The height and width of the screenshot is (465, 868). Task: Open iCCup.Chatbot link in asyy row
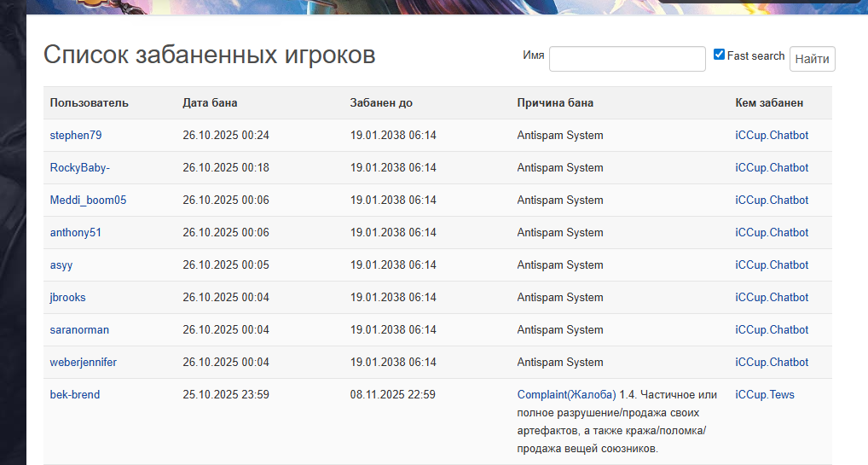[x=772, y=265]
